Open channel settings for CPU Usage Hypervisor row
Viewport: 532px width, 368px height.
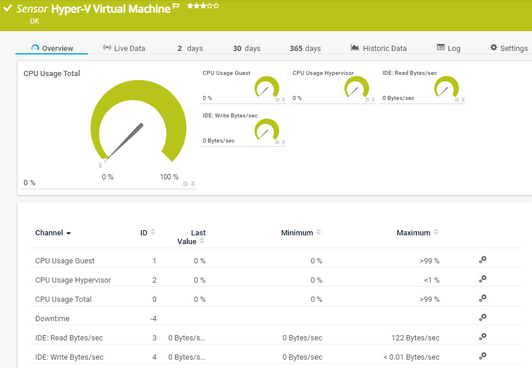click(x=482, y=279)
